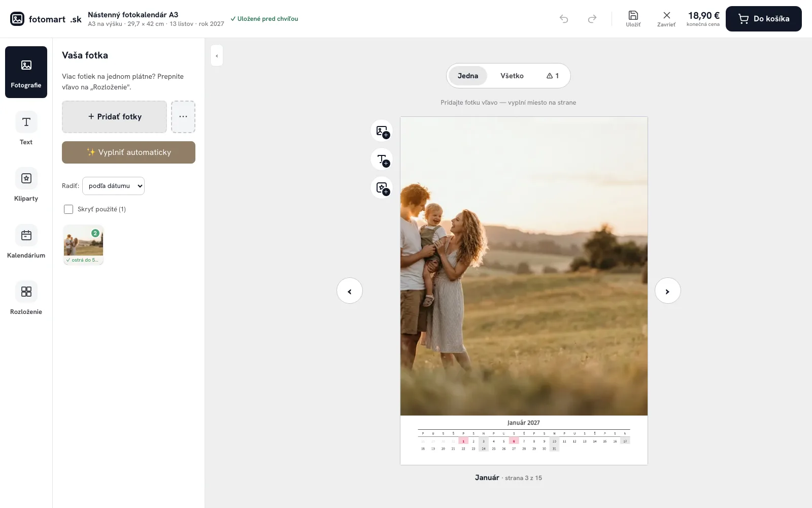Image resolution: width=812 pixels, height=508 pixels.
Task: Close editor with Zavrieť icon
Action: 666,19
